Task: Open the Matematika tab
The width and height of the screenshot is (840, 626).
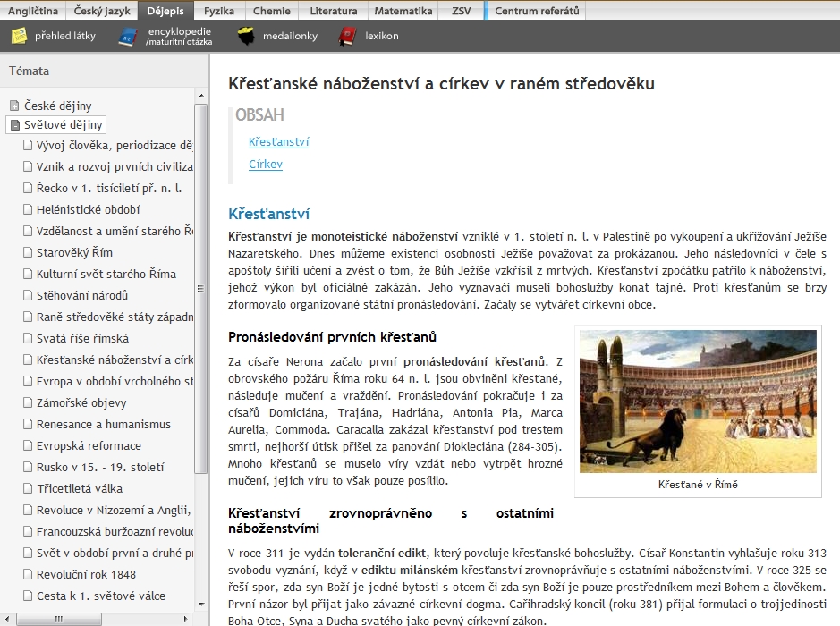Action: pos(403,11)
